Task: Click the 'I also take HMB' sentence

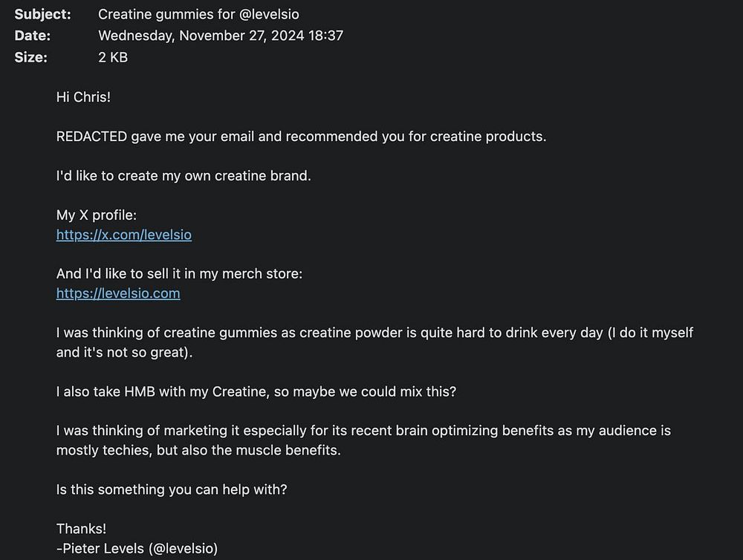Action: coord(256,391)
